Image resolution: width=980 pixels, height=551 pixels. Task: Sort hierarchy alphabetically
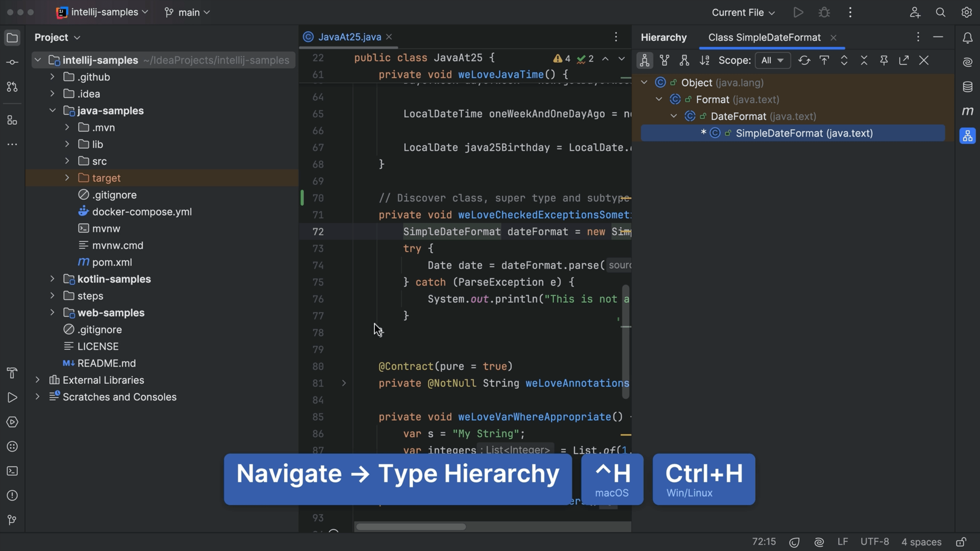705,60
